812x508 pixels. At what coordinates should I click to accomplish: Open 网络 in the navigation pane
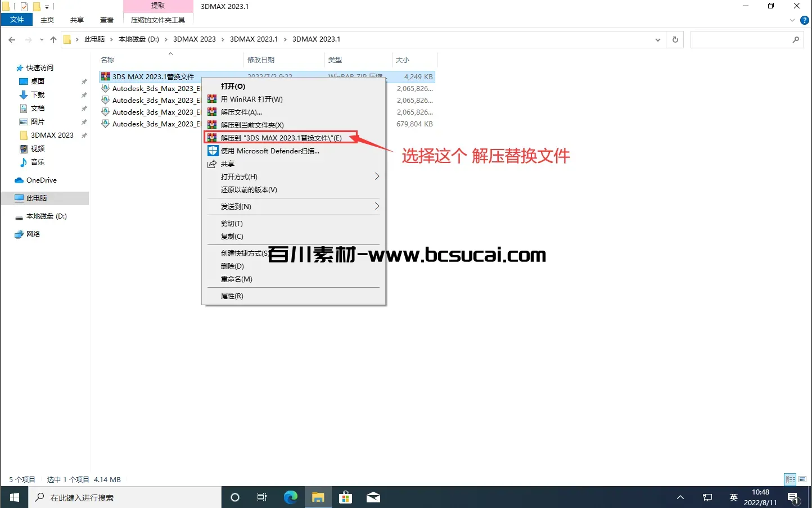point(33,234)
